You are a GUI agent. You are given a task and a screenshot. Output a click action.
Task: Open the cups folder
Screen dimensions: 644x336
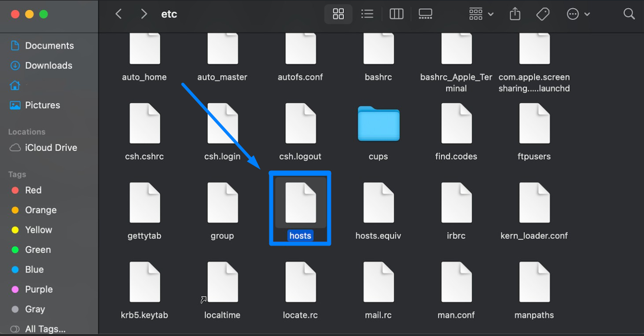(378, 124)
